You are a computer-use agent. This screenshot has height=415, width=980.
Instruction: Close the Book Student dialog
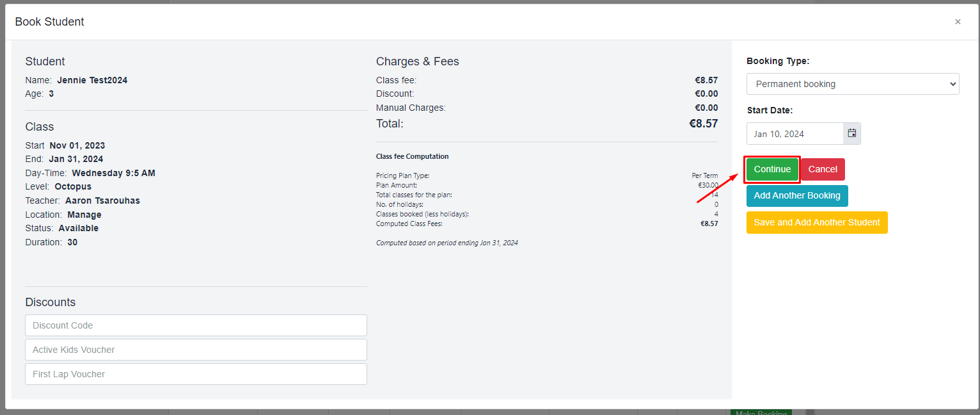(x=958, y=22)
